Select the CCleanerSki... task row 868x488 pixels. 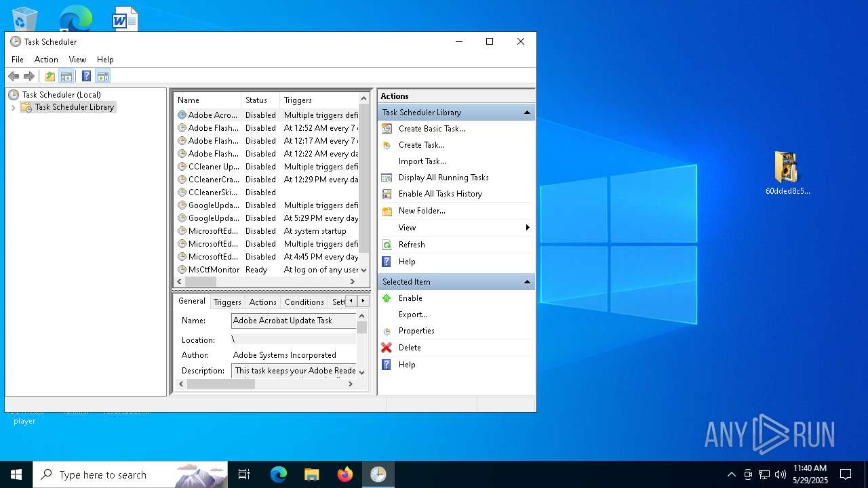tap(267, 192)
